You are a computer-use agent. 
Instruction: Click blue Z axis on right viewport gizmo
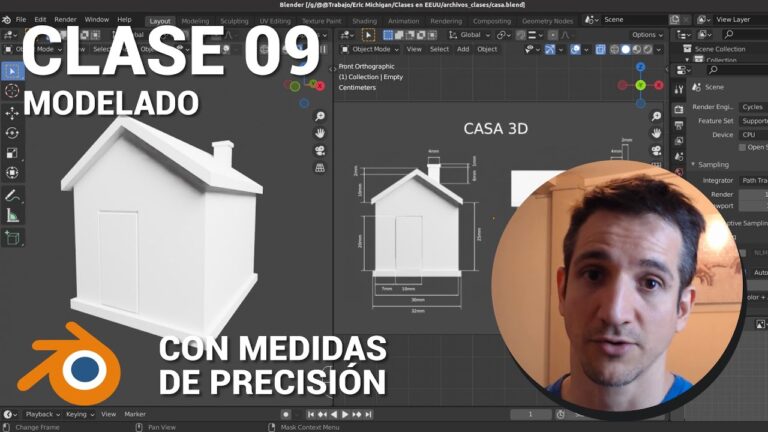pos(641,67)
